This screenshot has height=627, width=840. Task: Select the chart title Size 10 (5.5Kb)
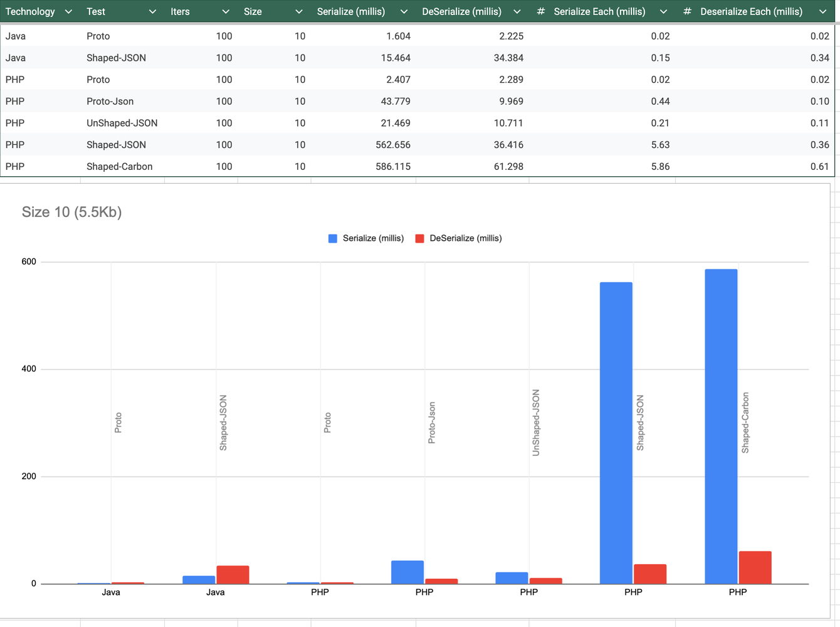[x=71, y=213]
